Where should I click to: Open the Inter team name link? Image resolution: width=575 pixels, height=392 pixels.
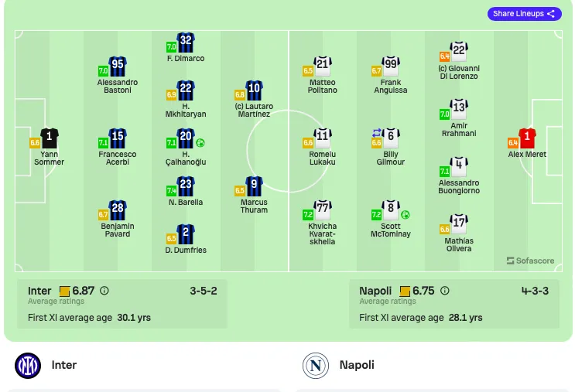(x=64, y=365)
